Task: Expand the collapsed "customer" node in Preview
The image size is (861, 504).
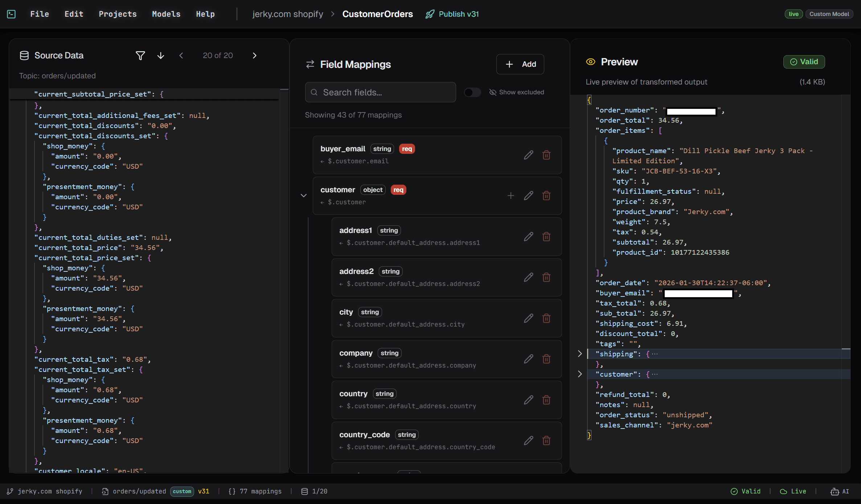Action: [x=580, y=374]
